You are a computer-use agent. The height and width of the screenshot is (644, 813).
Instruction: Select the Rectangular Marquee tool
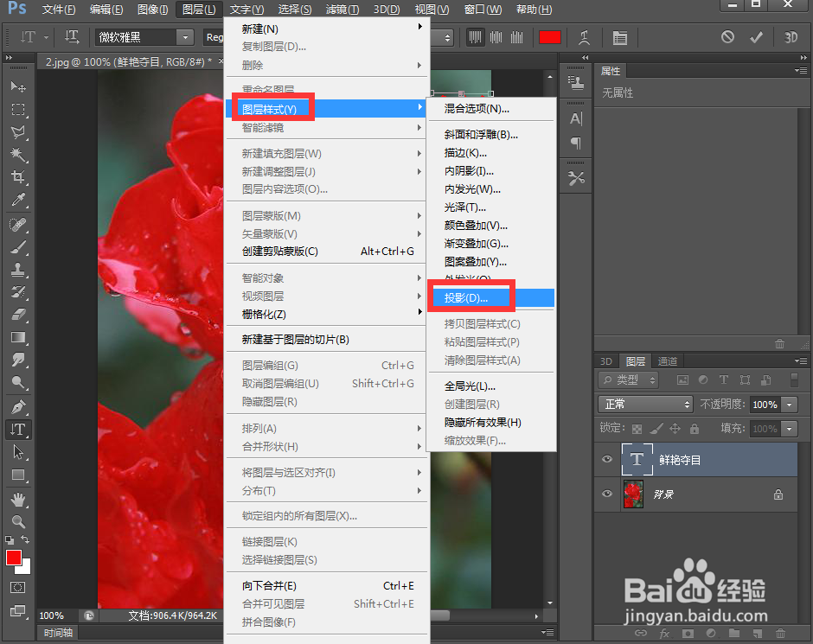pos(18,109)
